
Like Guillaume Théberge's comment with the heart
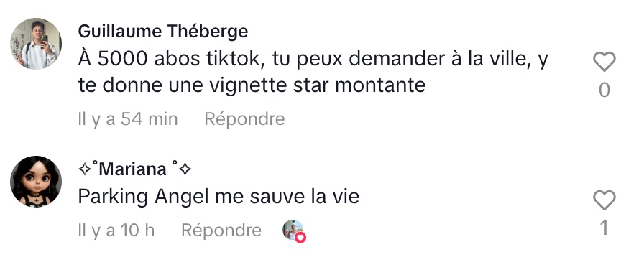(x=604, y=62)
